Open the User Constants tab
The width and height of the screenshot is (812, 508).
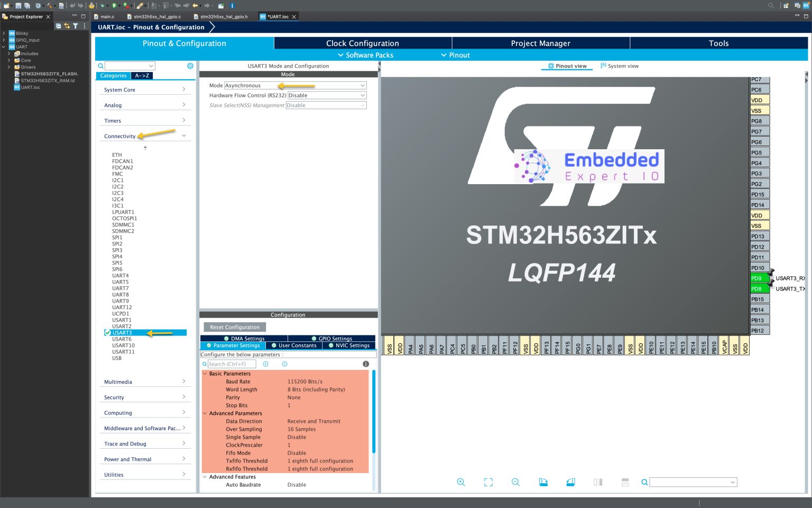click(x=294, y=346)
